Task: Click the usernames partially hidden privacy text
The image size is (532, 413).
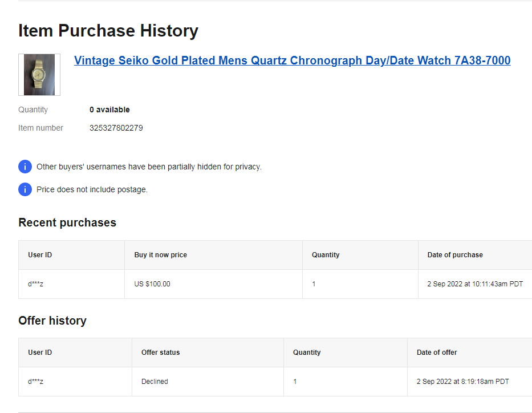Action: click(149, 167)
